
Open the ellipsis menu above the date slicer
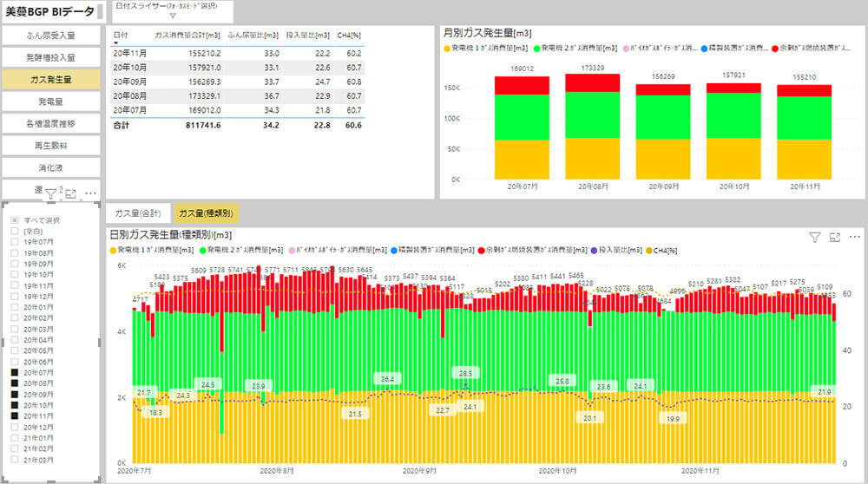coord(90,193)
